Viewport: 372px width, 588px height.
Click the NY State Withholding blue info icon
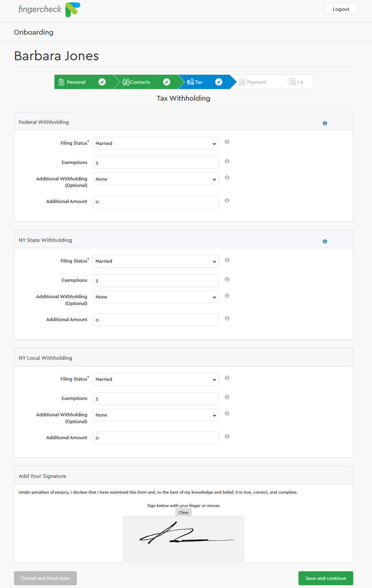click(325, 241)
